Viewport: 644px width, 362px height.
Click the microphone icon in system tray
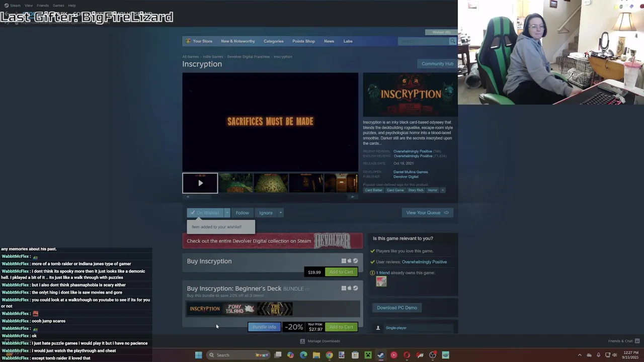[x=599, y=355]
